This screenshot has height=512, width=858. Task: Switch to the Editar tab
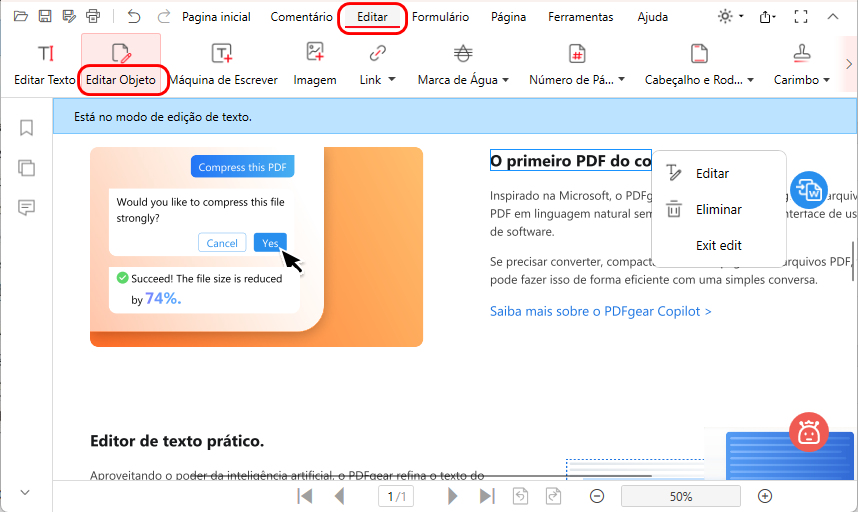click(x=372, y=17)
